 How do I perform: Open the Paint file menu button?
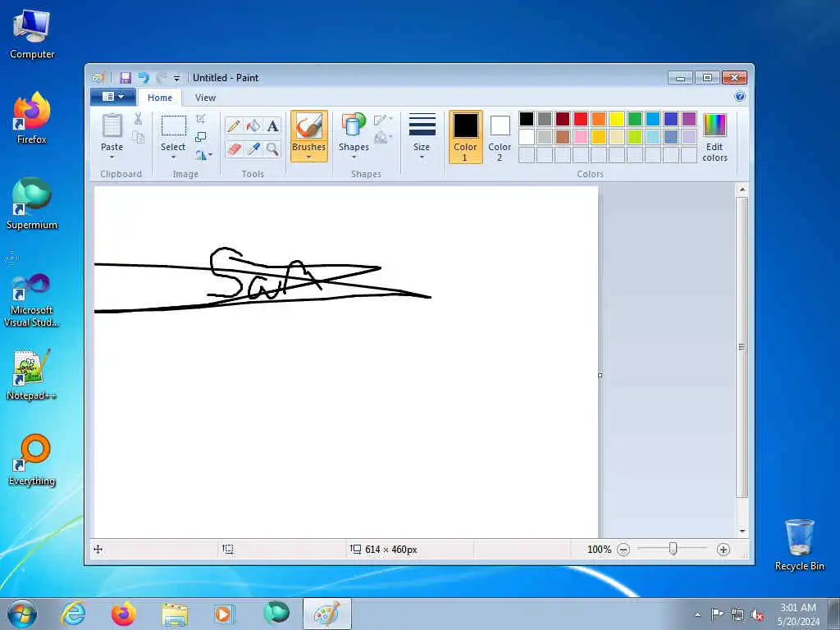[x=112, y=97]
